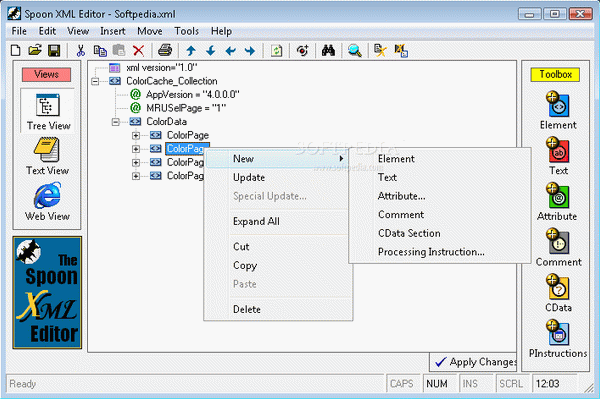Click the binoculars Find icon

tap(328, 50)
